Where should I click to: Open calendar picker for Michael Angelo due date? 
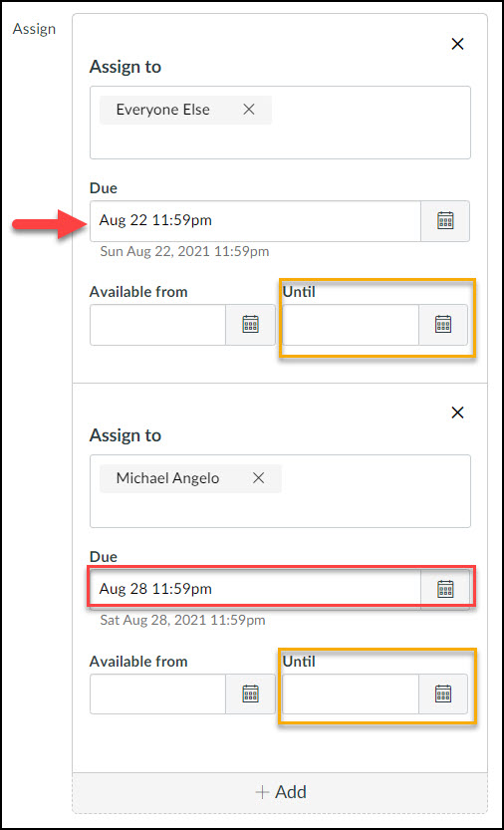pyautogui.click(x=445, y=589)
